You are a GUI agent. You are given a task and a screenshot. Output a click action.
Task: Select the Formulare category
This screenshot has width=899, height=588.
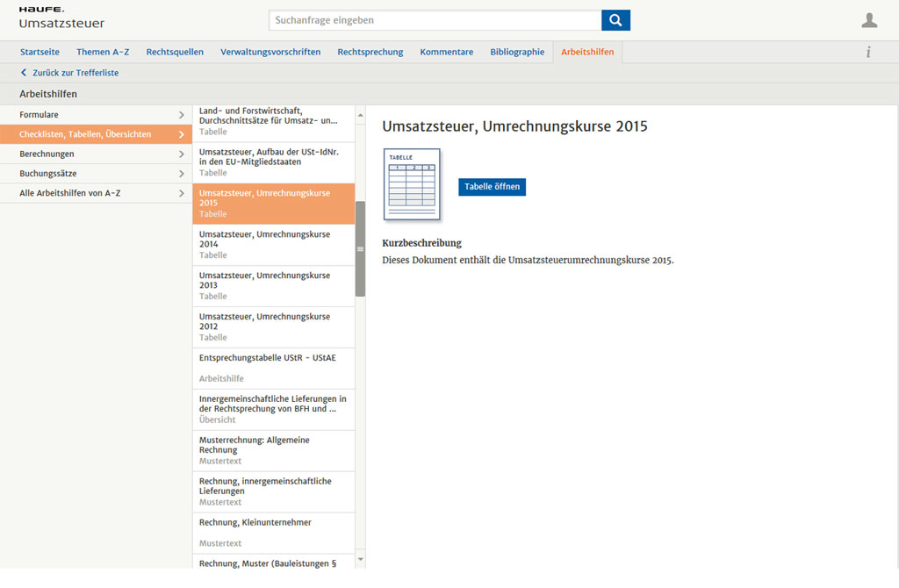[96, 115]
